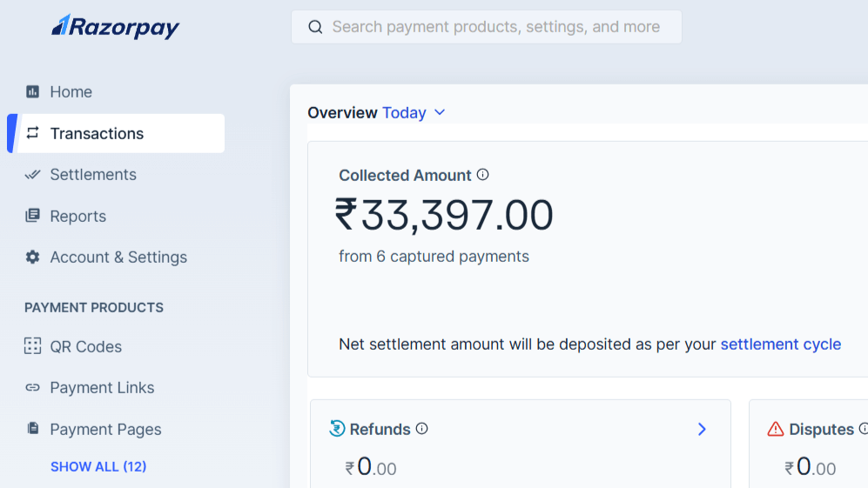The width and height of the screenshot is (868, 488).
Task: Click the Razorpay logo
Action: coord(115,27)
